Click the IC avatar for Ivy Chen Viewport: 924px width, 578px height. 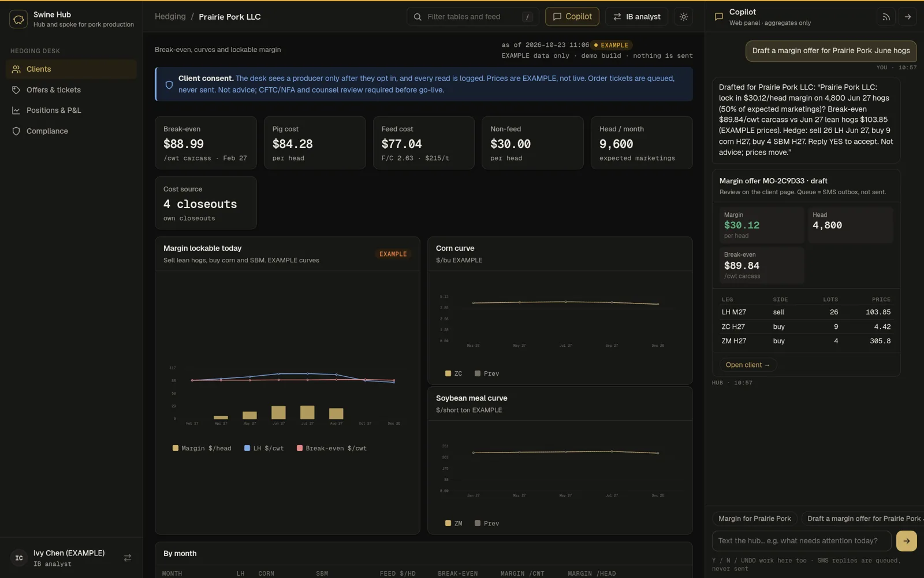coord(19,558)
